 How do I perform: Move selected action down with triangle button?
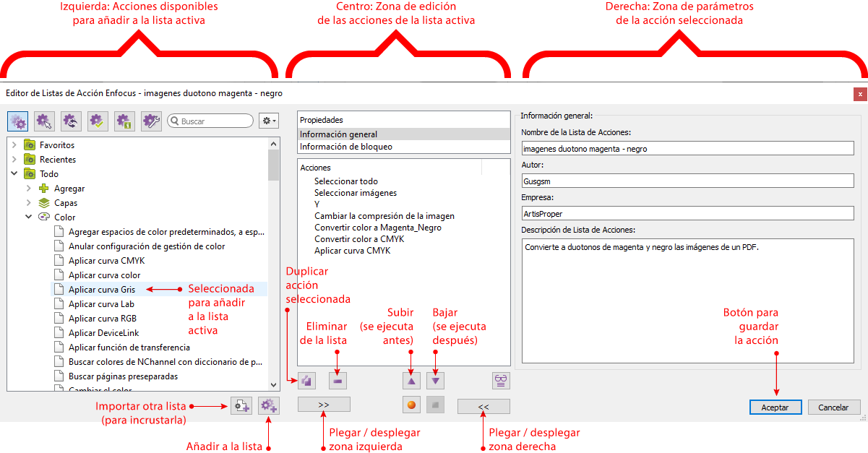point(435,380)
